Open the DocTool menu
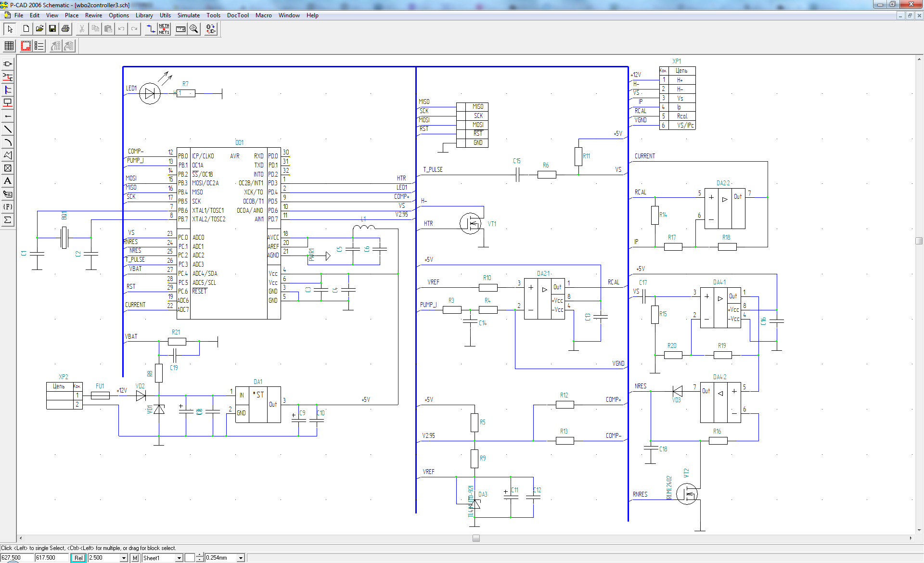The image size is (924, 563). click(x=238, y=15)
